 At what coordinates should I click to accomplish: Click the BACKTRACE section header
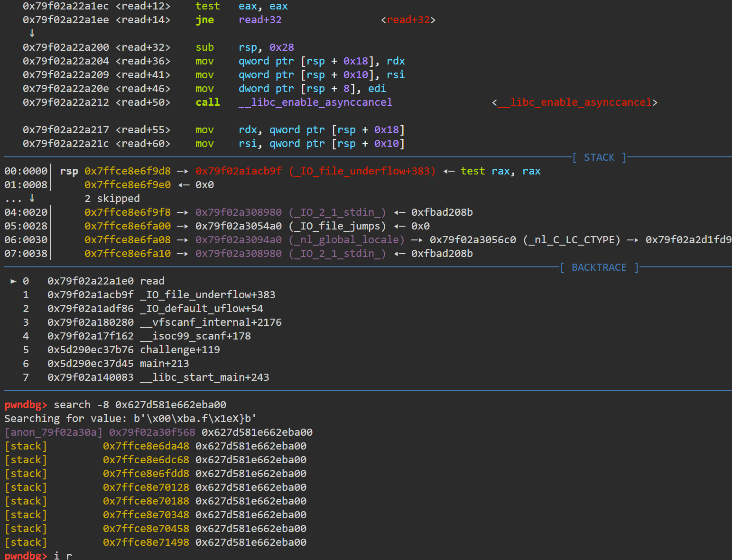pyautogui.click(x=599, y=267)
